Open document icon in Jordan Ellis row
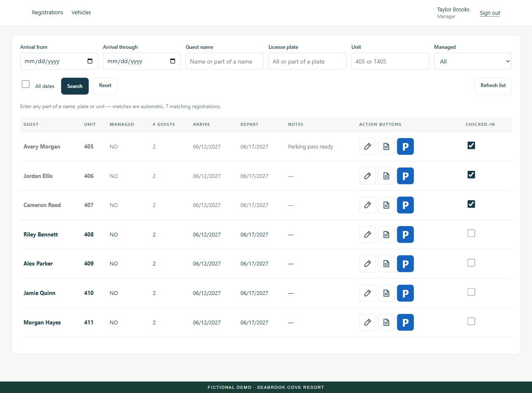 pos(386,176)
